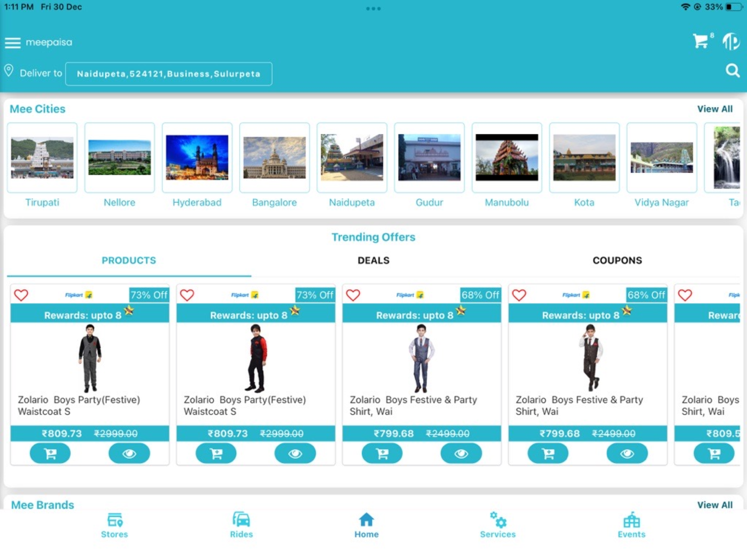Open the Gudur city card
Image resolution: width=747 pixels, height=560 pixels.
point(429,158)
